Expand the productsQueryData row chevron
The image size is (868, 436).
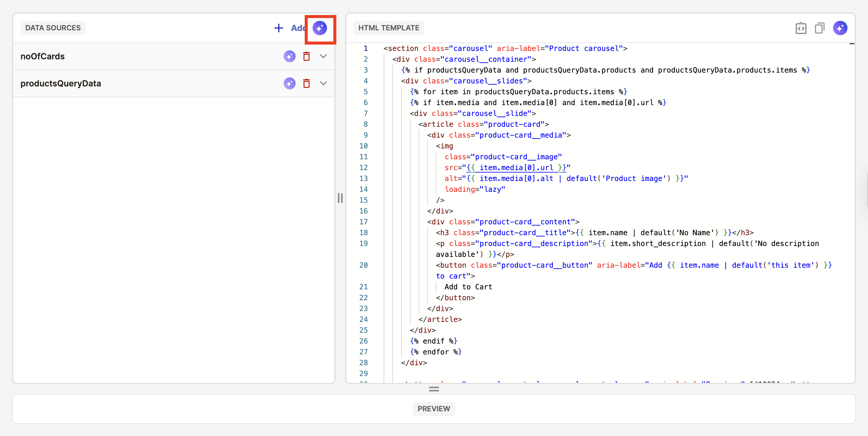point(323,83)
